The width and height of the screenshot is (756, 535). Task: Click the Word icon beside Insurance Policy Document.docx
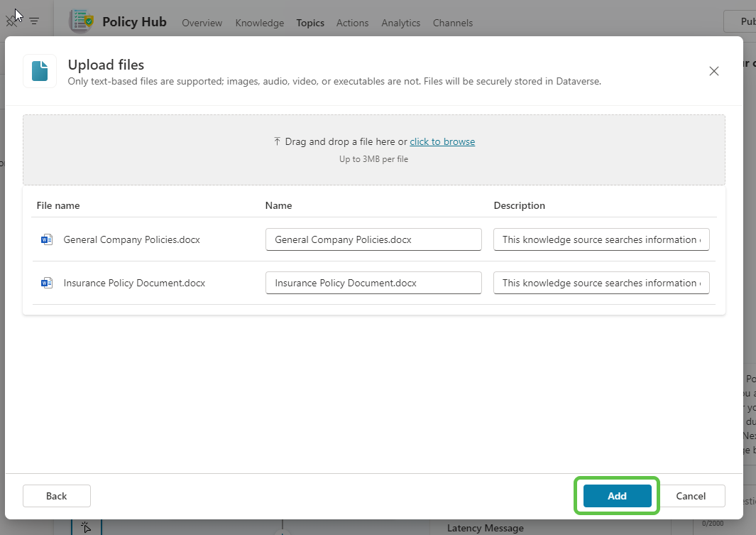click(46, 283)
